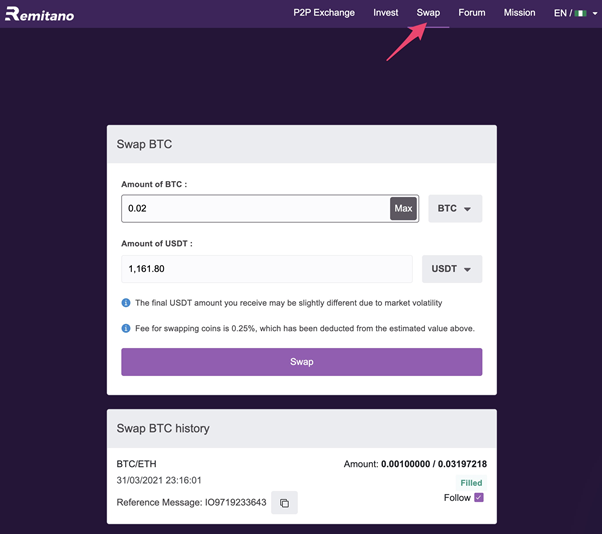The image size is (602, 534).
Task: Open the USDT currency dropdown
Action: click(452, 269)
